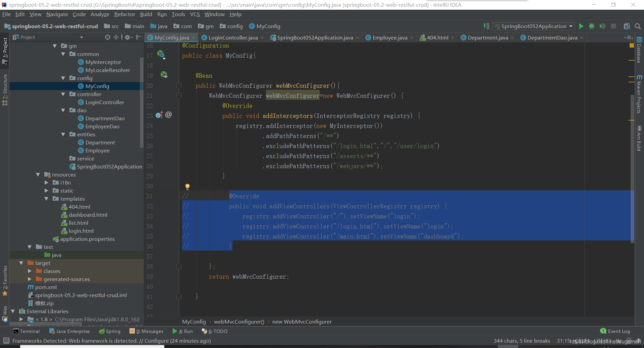Open the Web tool window
The height and width of the screenshot is (348, 644).
[5, 314]
